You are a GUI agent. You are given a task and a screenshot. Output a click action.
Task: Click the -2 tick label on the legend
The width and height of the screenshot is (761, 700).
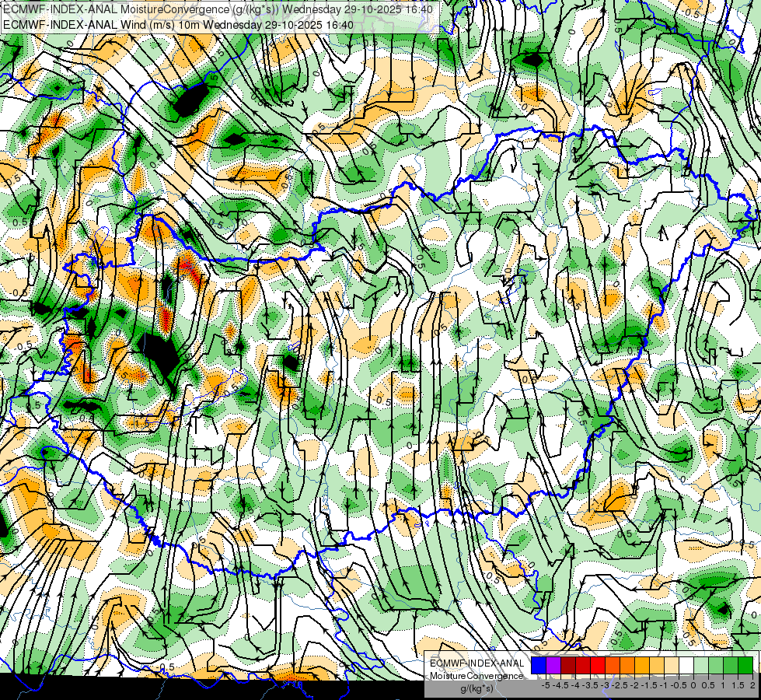(x=635, y=685)
